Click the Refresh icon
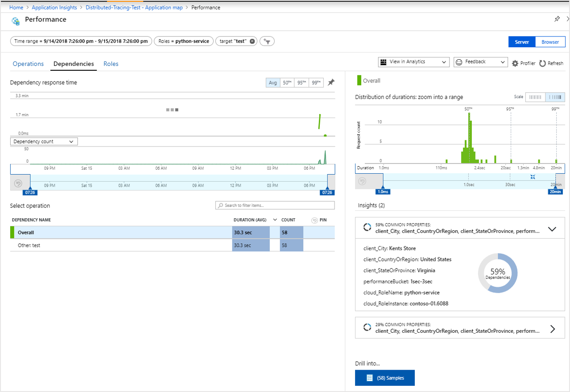The width and height of the screenshot is (570, 392). click(x=542, y=63)
